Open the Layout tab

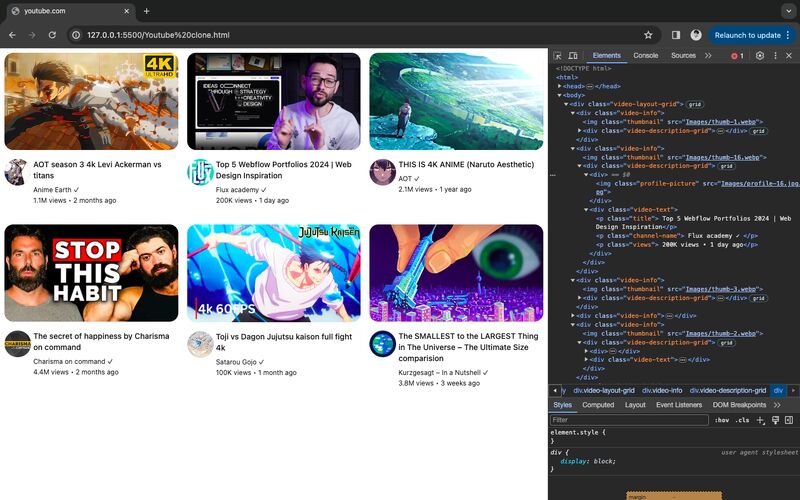(635, 405)
